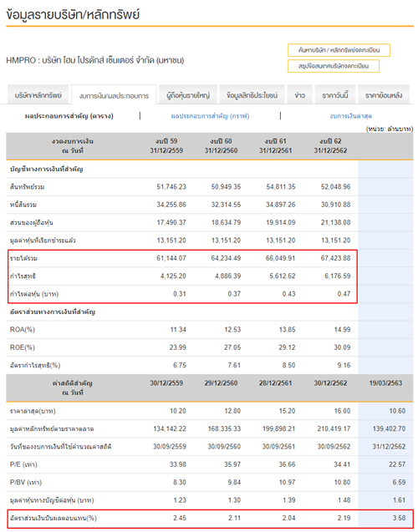418x532 pixels.
Task: Open the ราคาย้อนหลัง tab
Action: point(384,95)
